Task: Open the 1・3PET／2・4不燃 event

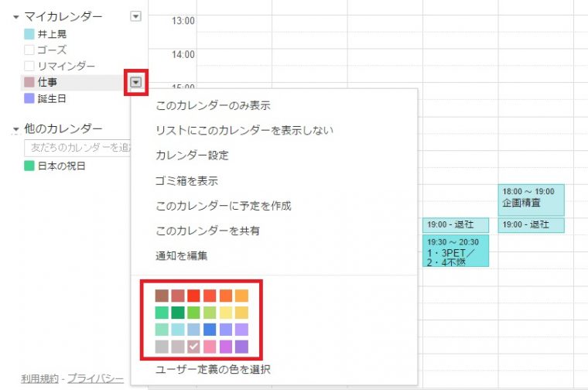Action: coord(456,251)
